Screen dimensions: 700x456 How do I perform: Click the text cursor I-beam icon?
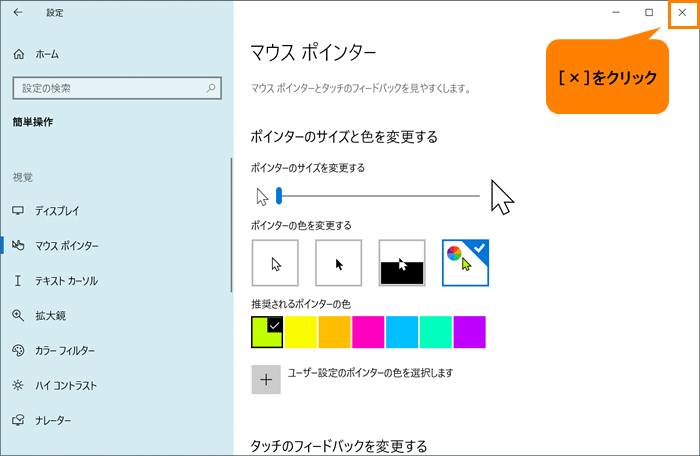(18, 280)
